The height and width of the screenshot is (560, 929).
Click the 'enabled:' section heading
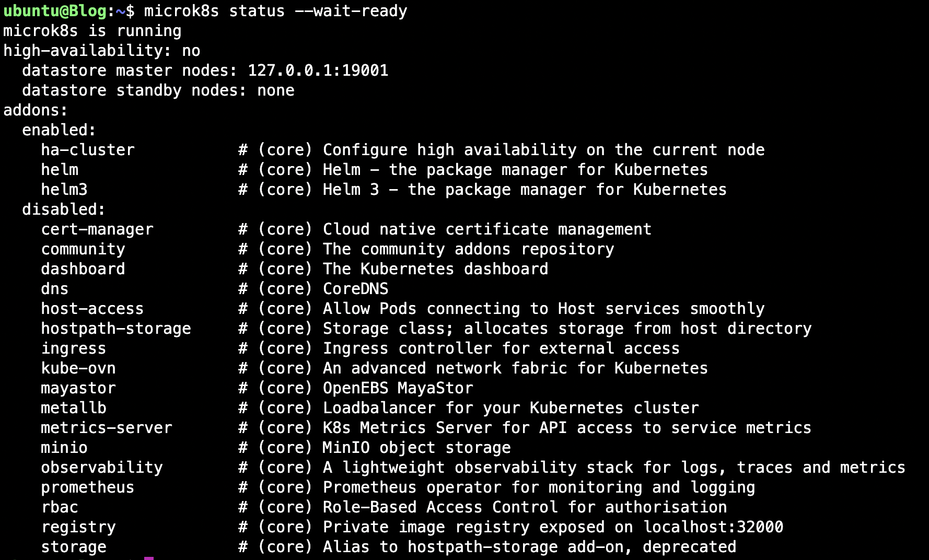tap(59, 130)
